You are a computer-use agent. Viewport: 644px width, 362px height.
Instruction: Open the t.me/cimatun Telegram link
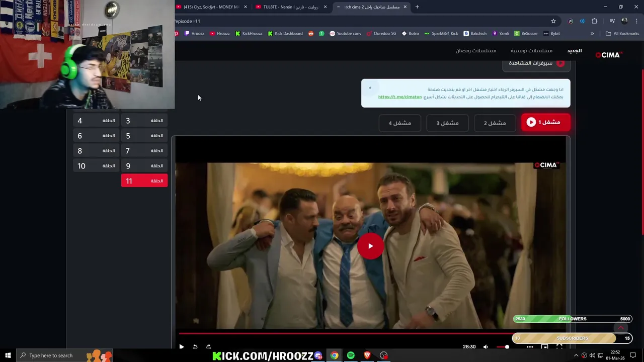point(399,97)
